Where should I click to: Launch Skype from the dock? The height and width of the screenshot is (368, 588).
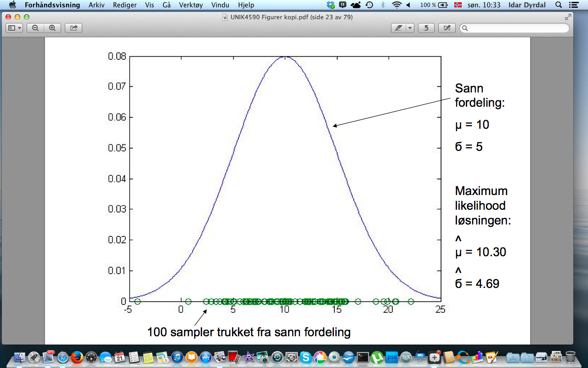(x=306, y=357)
